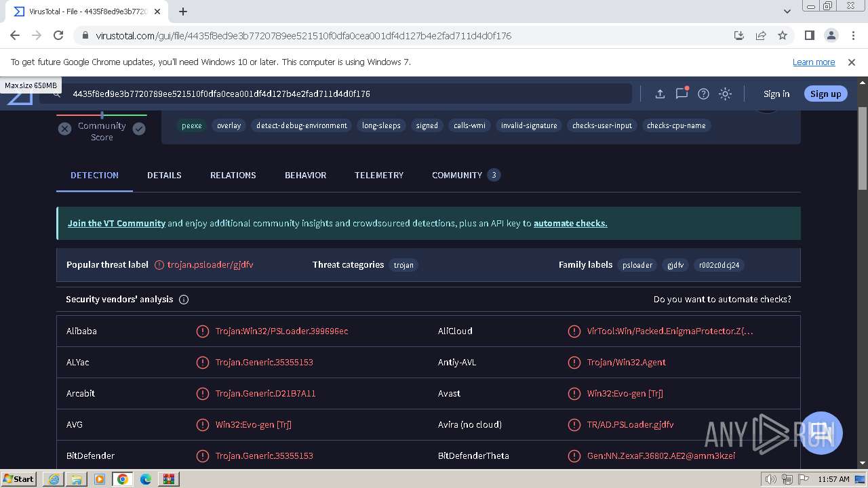Open the notifications chat bubble icon
Viewport: 868px width, 488px height.
[682, 94]
